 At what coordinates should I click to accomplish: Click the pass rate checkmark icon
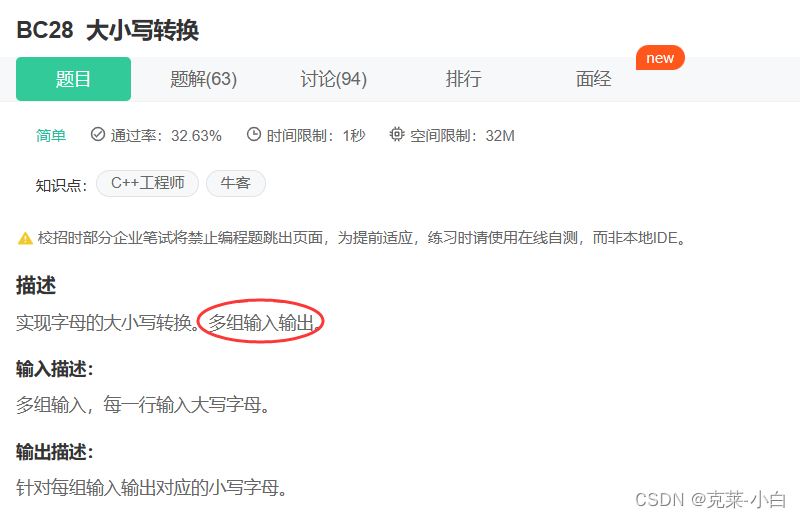click(x=97, y=134)
